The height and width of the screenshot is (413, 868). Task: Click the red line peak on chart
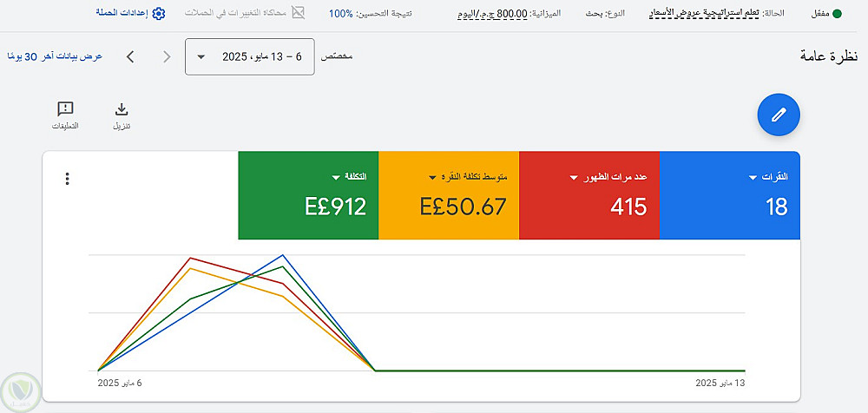(x=190, y=258)
